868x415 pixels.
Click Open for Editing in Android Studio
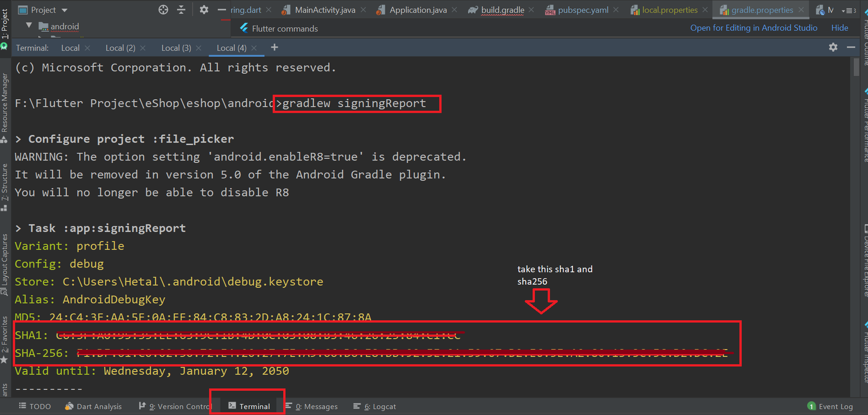pyautogui.click(x=754, y=28)
